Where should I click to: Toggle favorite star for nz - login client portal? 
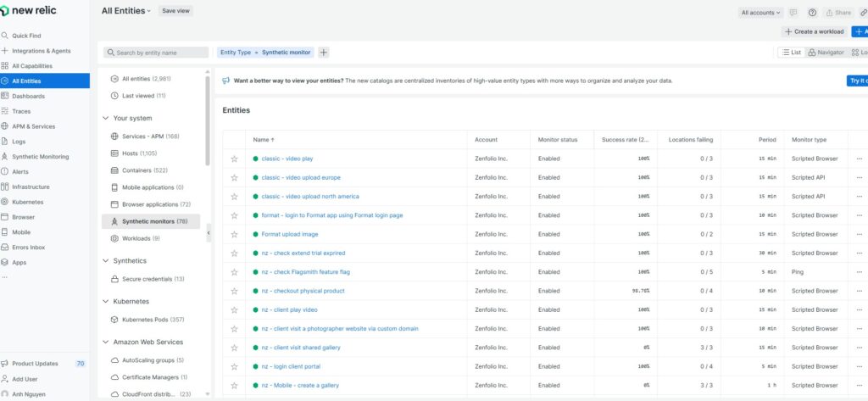coord(235,366)
